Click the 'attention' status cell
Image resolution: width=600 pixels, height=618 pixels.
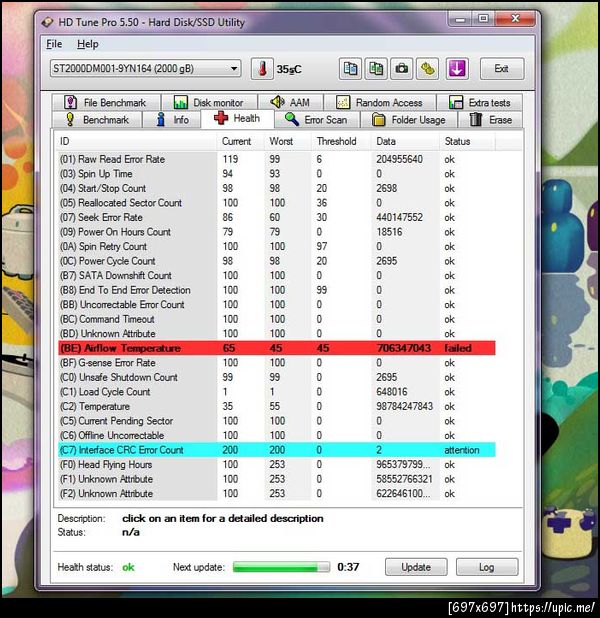coord(462,450)
